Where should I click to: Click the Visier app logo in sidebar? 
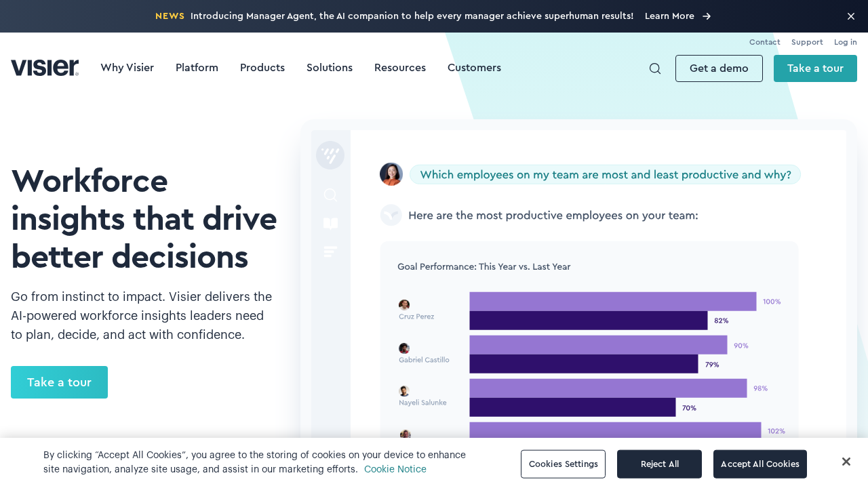click(x=330, y=155)
